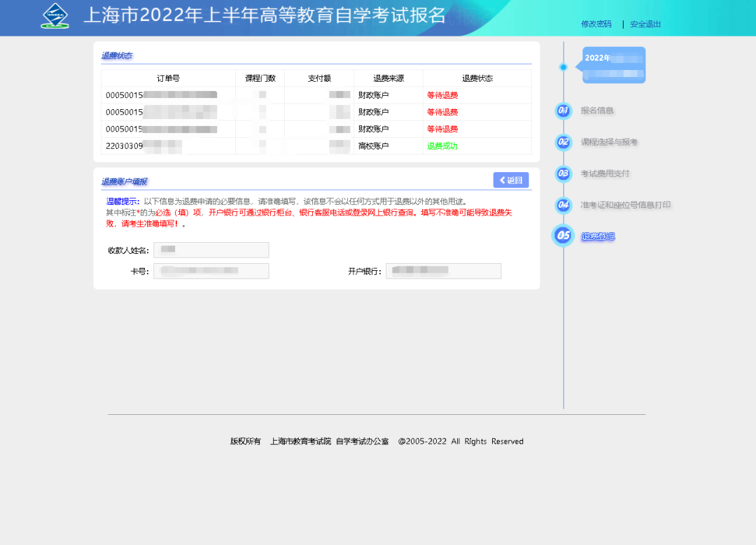Select the step 02 课程选择与报考 icon
The width and height of the screenshot is (756, 545).
(563, 142)
